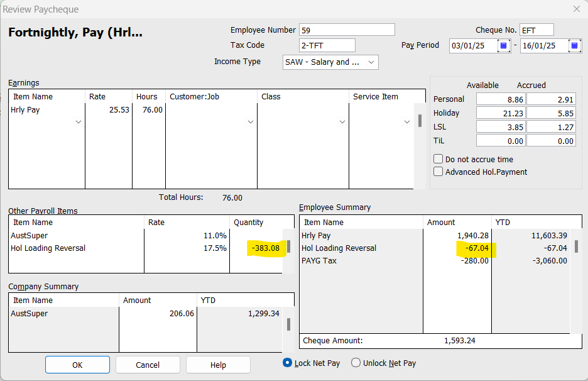Select the Lock Net Pay option
The image size is (588, 381).
pyautogui.click(x=287, y=363)
